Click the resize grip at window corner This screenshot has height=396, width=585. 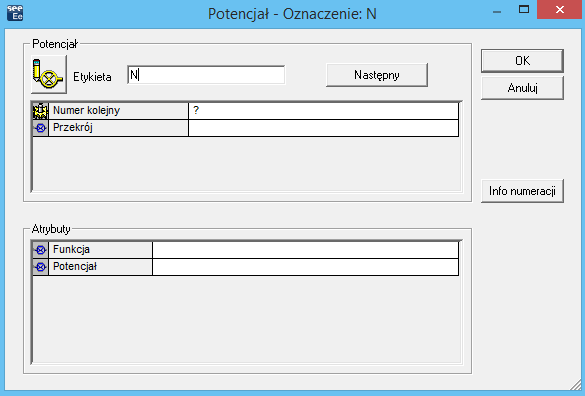(x=576, y=384)
